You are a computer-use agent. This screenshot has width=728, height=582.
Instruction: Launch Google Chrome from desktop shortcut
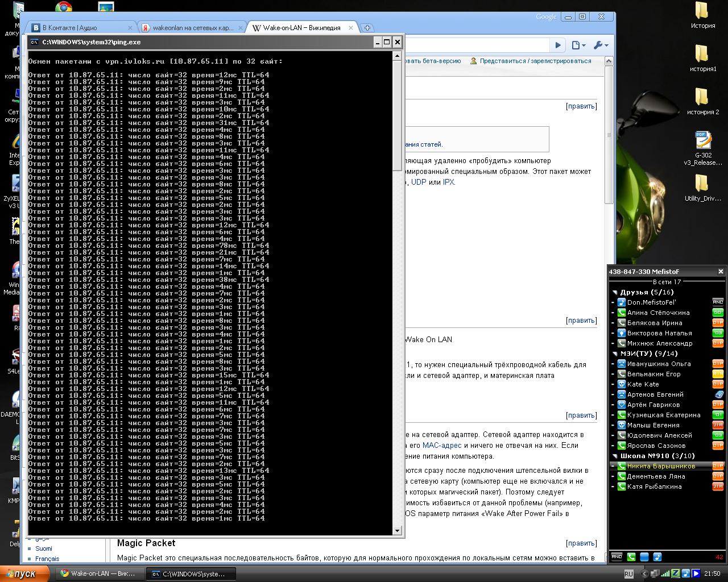pyautogui.click(x=63, y=7)
